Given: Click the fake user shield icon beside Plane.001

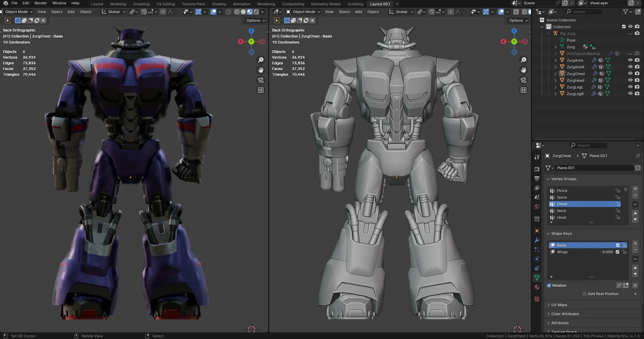Looking at the screenshot, I should [x=638, y=168].
